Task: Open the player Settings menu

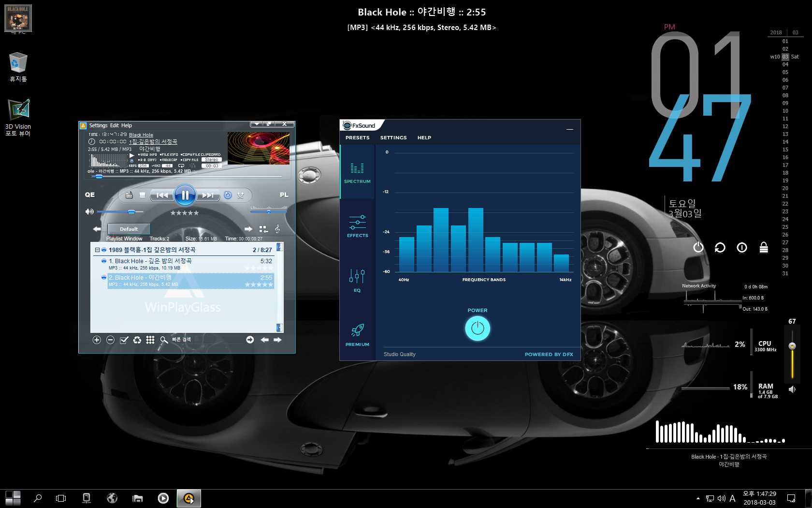Action: (x=98, y=125)
